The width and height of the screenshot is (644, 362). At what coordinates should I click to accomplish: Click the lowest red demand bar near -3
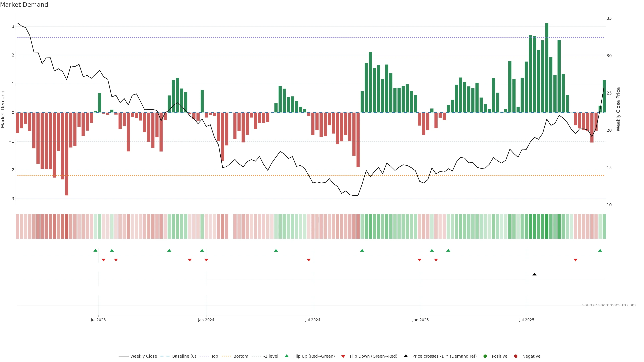(x=67, y=154)
